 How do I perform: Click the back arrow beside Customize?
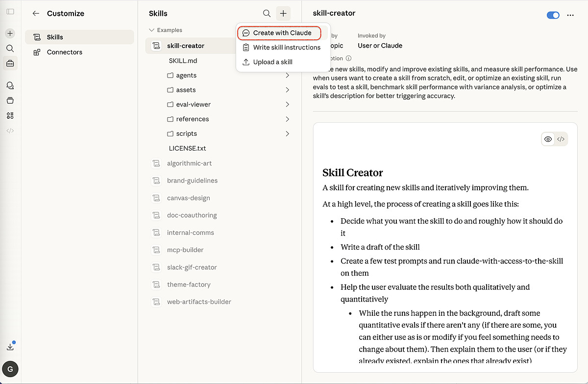36,14
